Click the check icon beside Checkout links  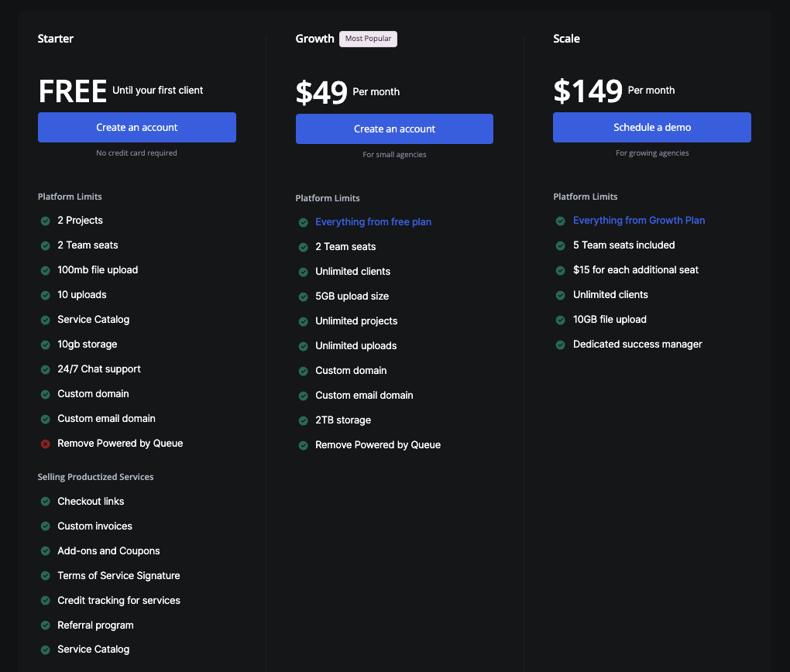pos(46,502)
